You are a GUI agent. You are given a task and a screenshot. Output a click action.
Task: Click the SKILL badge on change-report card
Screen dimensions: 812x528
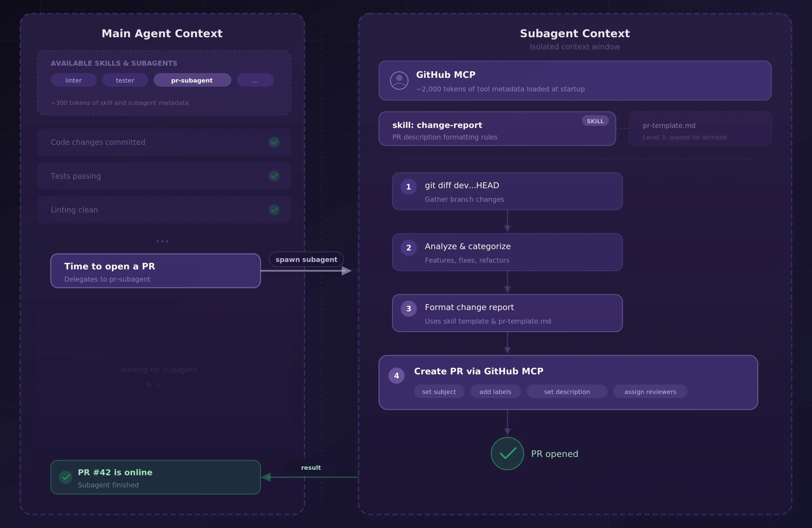pyautogui.click(x=595, y=121)
